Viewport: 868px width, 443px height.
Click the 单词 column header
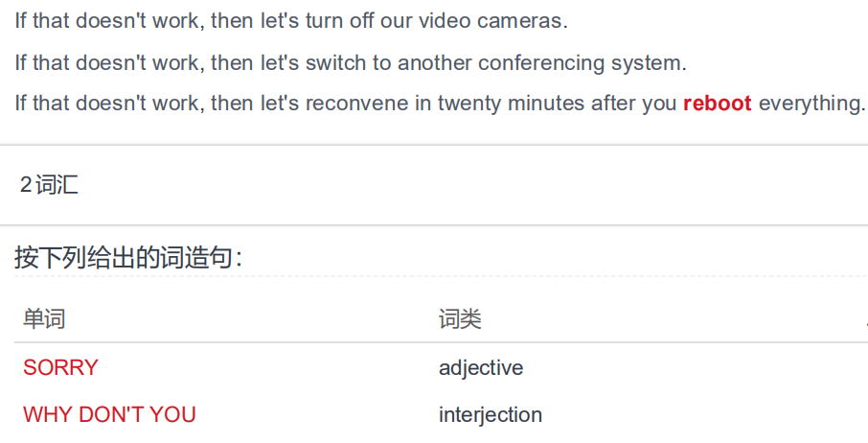pyautogui.click(x=44, y=319)
